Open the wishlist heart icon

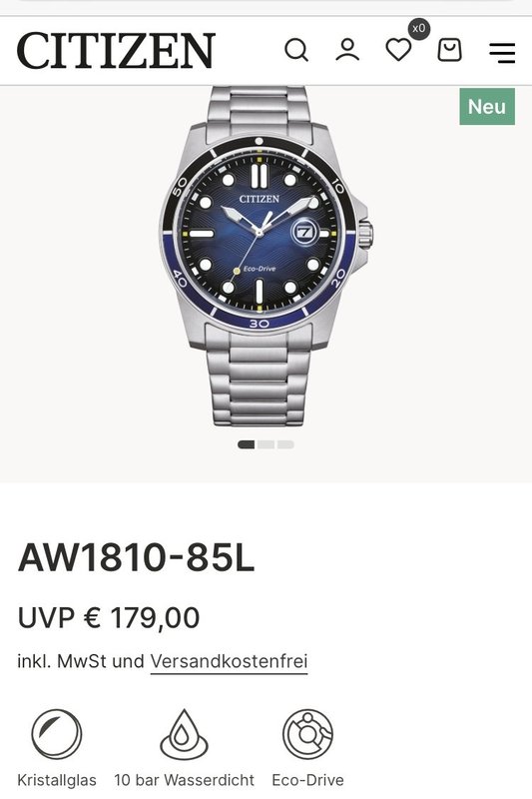coord(398,51)
